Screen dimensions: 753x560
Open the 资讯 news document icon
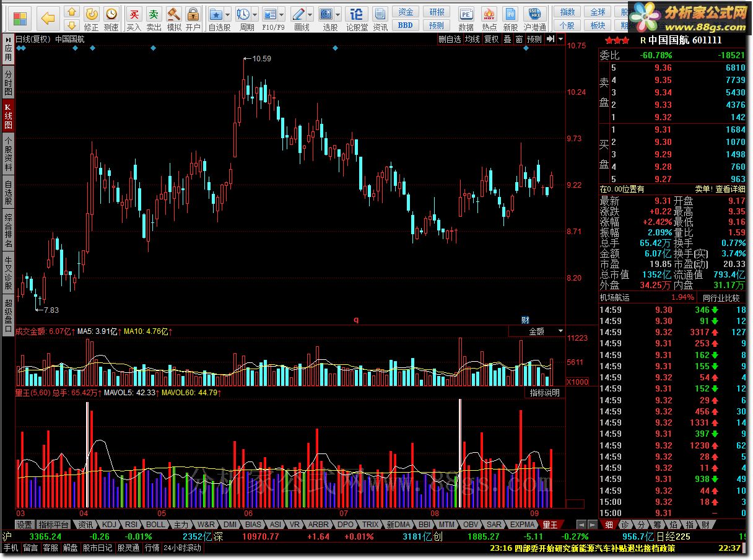(380, 19)
